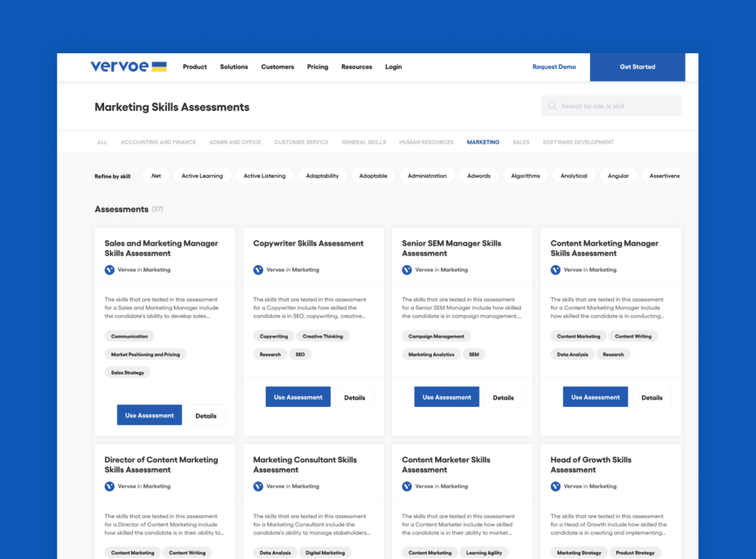The height and width of the screenshot is (559, 756).
Task: Filter by Adaptability skill
Action: 322,176
